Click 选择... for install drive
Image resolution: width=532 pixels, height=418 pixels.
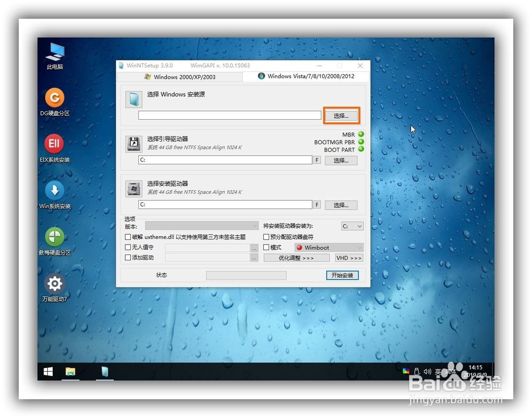click(x=341, y=205)
